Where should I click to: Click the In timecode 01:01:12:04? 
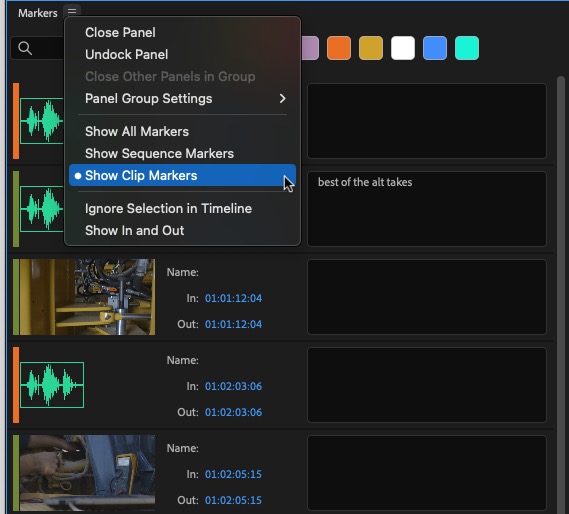[x=233, y=298]
